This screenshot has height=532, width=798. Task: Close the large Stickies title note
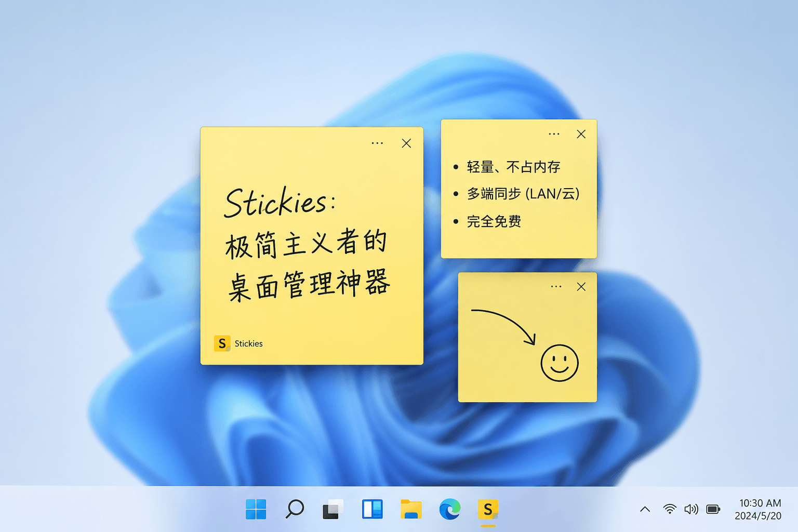[x=406, y=143]
